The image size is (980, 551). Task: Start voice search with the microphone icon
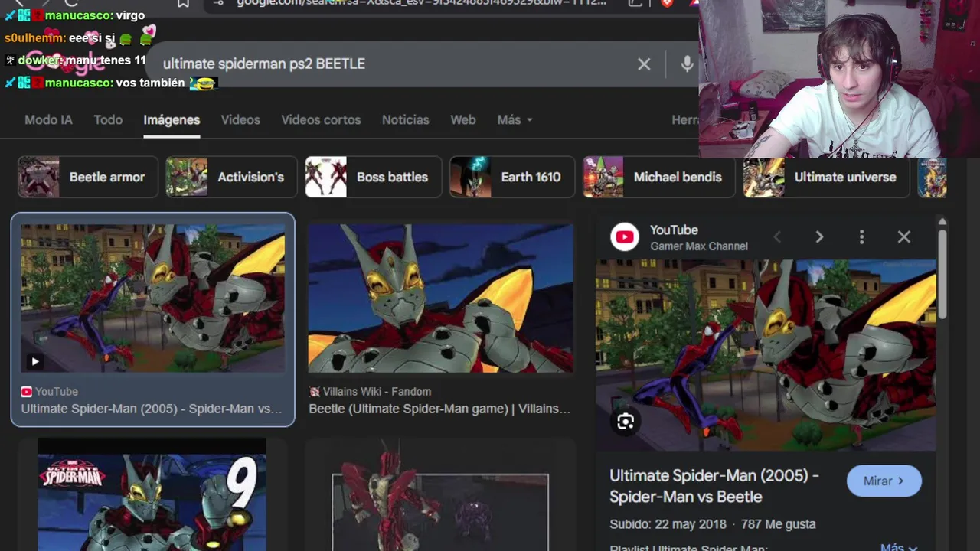[x=687, y=64]
